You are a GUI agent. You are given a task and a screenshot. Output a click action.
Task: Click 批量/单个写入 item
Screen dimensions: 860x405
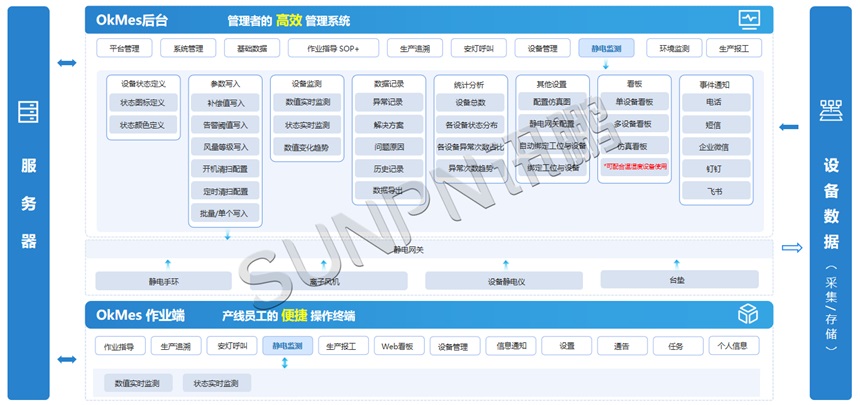point(225,213)
